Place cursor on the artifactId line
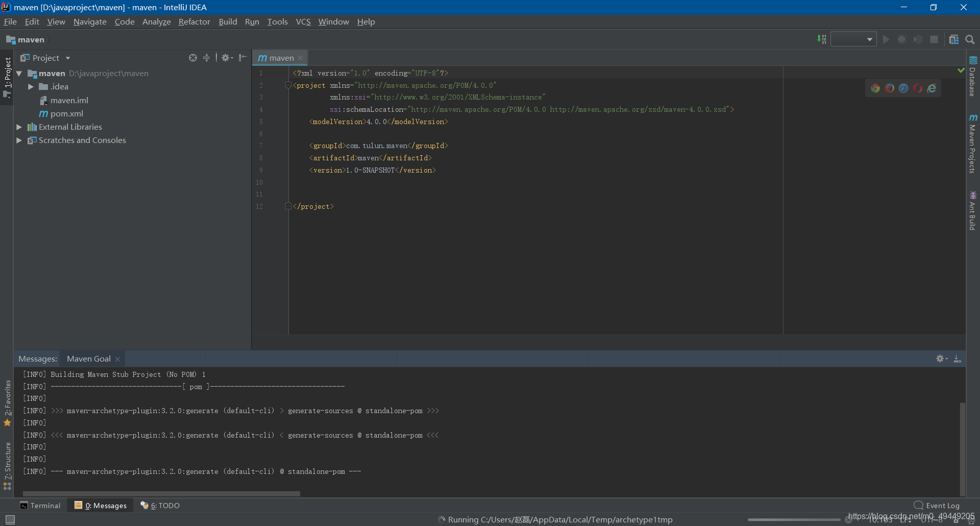This screenshot has width=980, height=526. point(370,158)
